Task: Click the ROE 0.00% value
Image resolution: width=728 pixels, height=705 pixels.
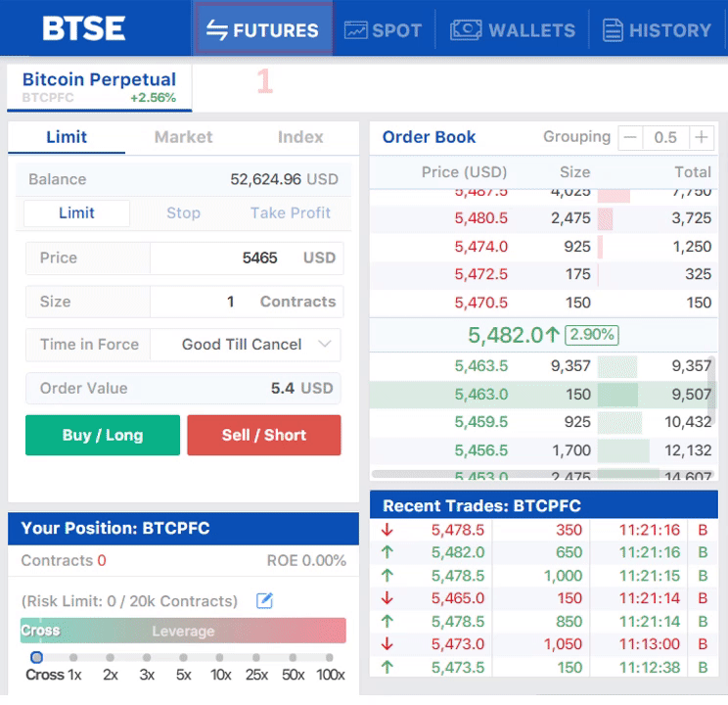Action: pos(306,560)
